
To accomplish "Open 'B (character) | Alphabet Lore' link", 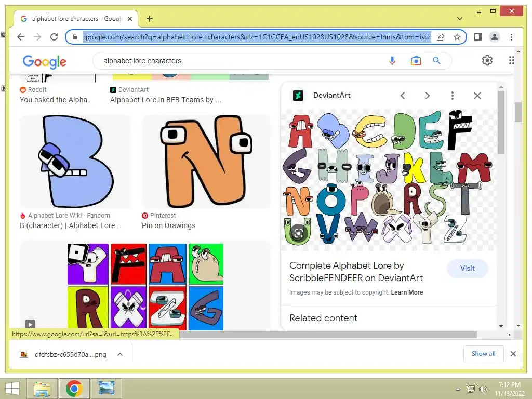I will point(70,225).
